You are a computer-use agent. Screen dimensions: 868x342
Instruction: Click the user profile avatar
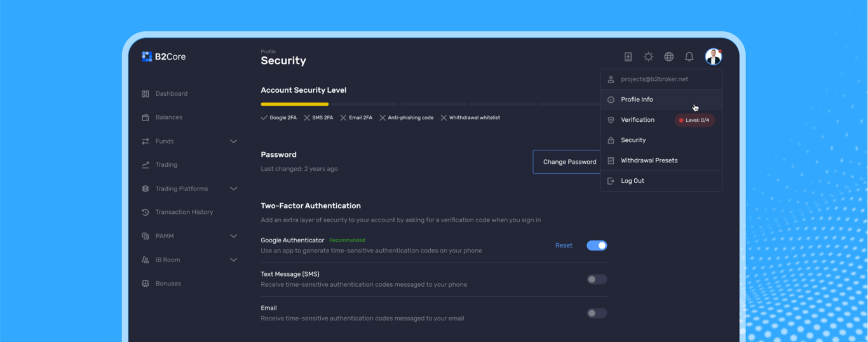point(713,56)
